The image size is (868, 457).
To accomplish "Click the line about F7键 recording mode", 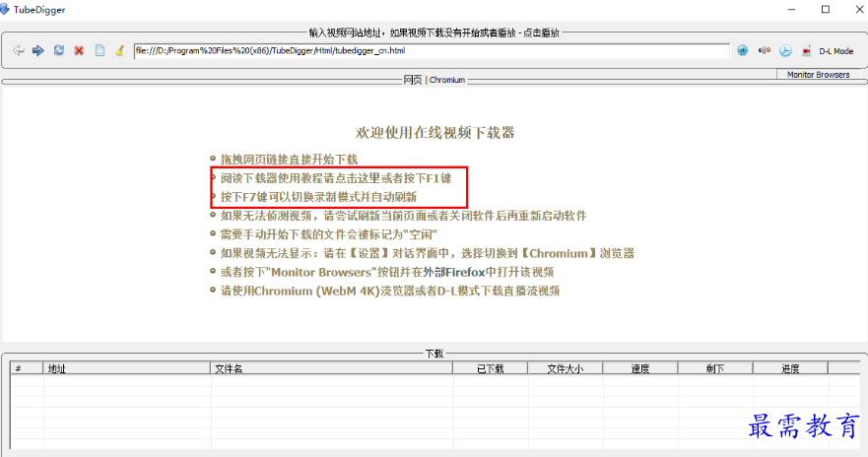I will pyautogui.click(x=318, y=197).
